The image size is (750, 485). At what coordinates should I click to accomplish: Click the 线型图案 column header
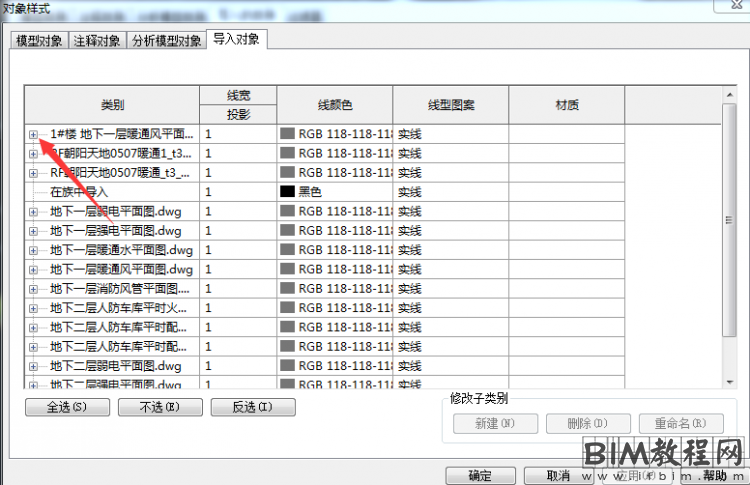(x=451, y=105)
